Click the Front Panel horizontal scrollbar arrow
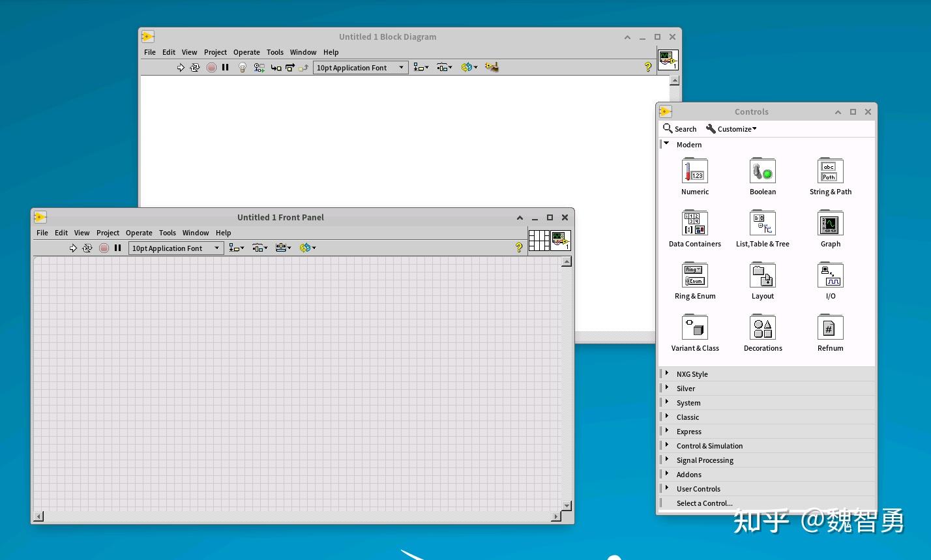 pyautogui.click(x=38, y=516)
